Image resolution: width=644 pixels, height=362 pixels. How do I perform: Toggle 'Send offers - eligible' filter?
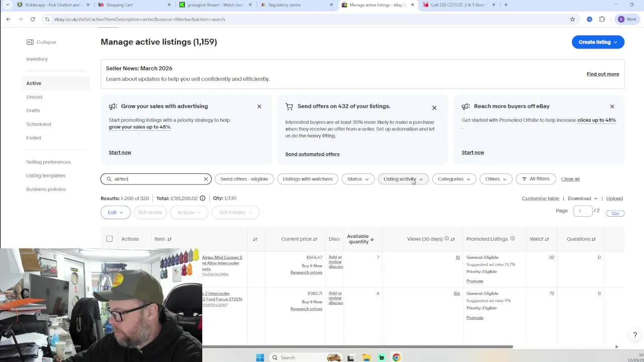244,179
